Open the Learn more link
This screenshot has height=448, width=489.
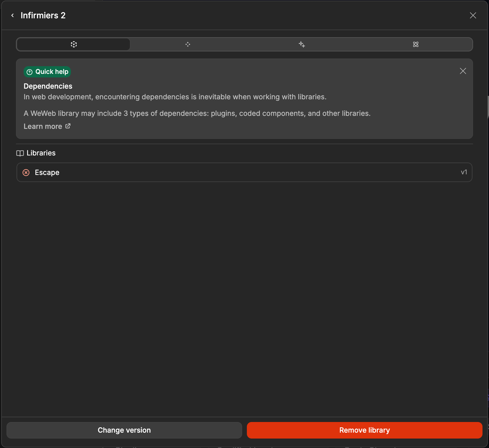tap(47, 126)
